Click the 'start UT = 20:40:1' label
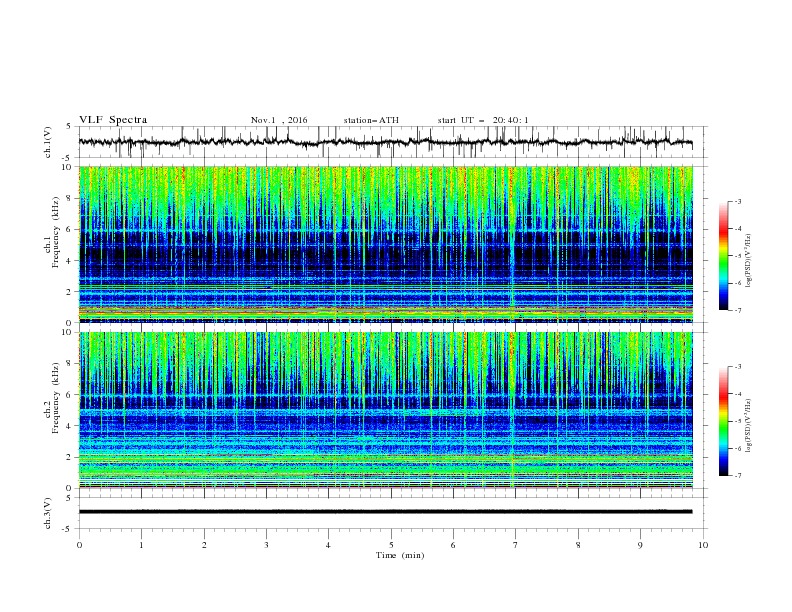 point(483,120)
